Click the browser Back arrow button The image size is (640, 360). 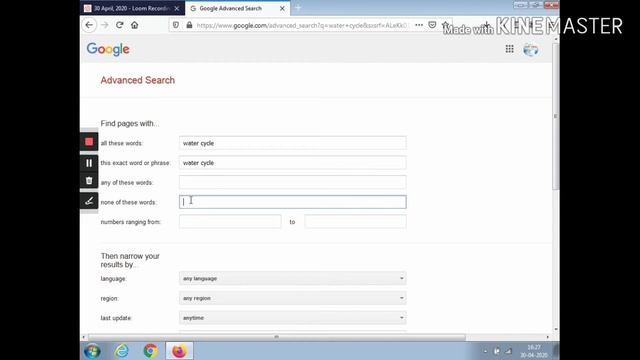pyautogui.click(x=89, y=25)
